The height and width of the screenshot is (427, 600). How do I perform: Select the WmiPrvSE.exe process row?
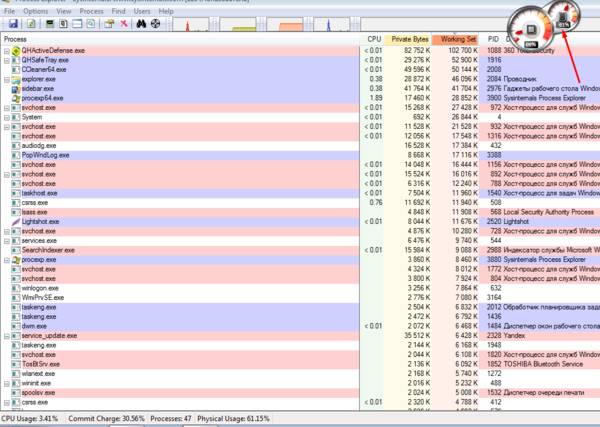300,298
